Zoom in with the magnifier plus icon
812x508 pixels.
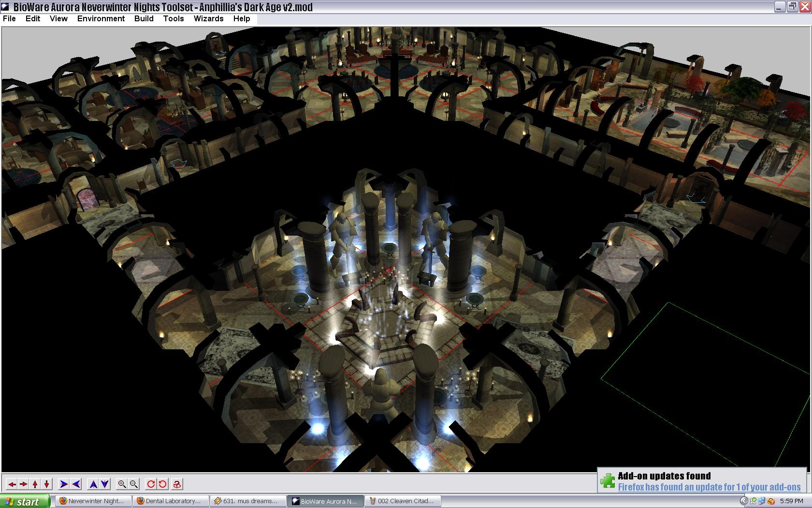122,484
